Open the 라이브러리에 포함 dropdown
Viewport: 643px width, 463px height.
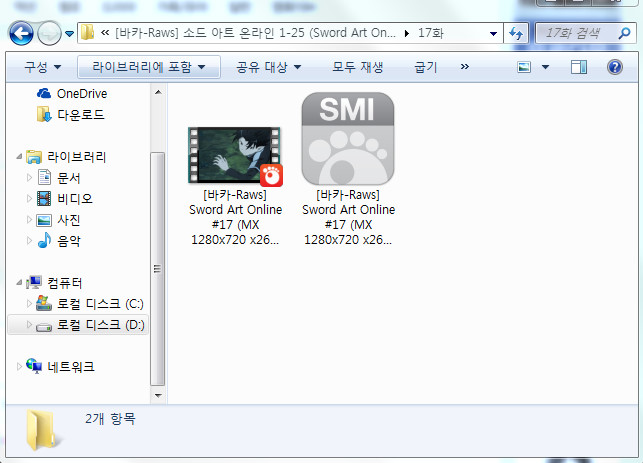pos(149,67)
